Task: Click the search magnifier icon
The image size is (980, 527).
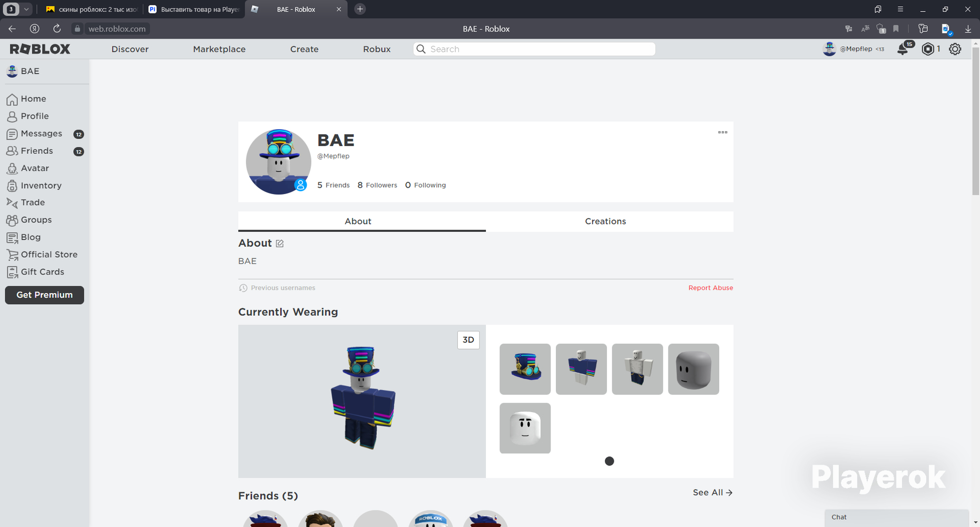Action: click(421, 49)
